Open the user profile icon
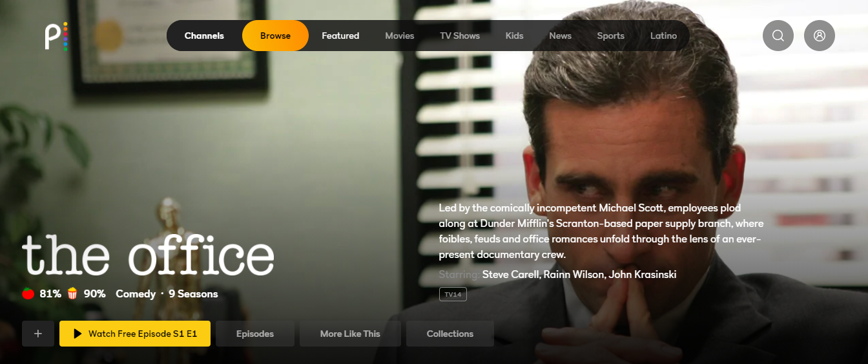868x364 pixels. pyautogui.click(x=820, y=36)
